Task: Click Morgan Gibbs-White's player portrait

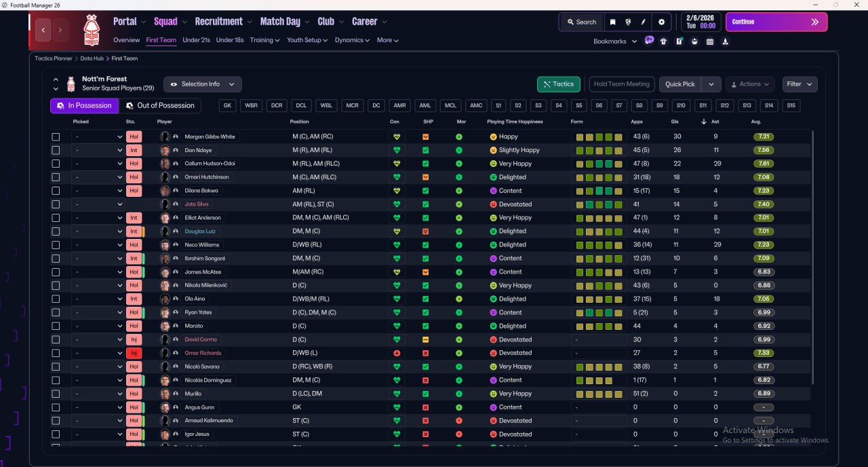Action: tap(164, 136)
